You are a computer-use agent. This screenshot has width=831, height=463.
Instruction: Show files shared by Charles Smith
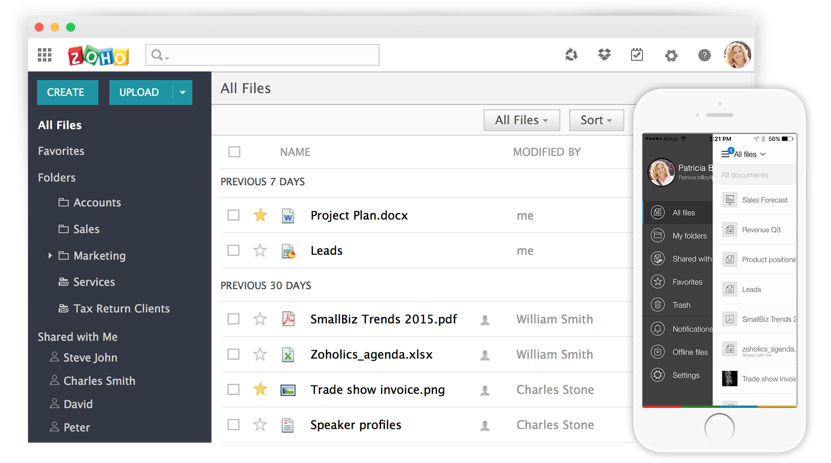tap(93, 381)
